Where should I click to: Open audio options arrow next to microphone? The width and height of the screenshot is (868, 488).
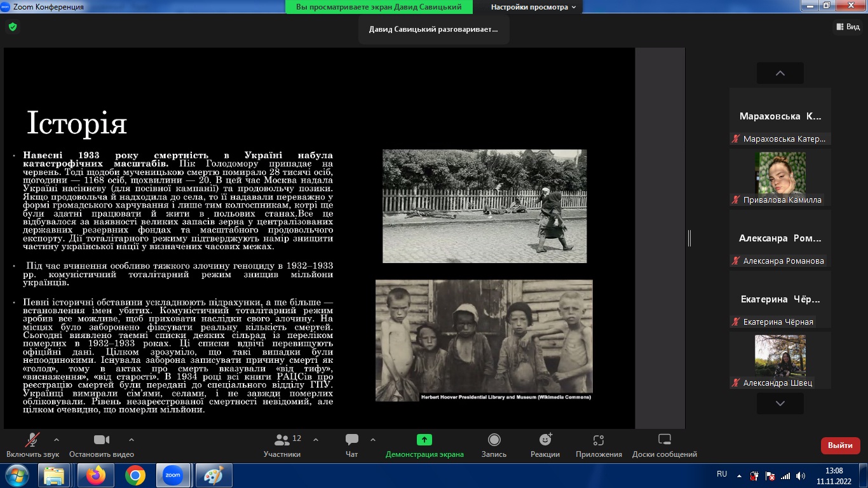point(57,439)
